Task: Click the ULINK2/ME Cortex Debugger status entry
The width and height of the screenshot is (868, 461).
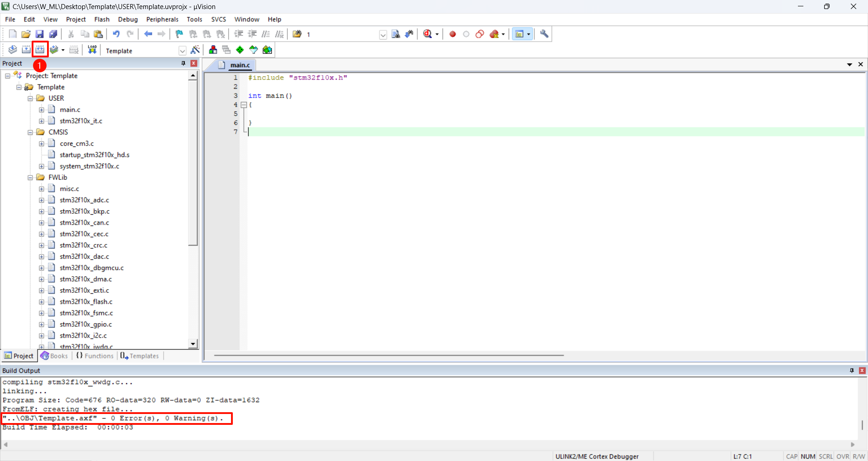Action: [597, 456]
